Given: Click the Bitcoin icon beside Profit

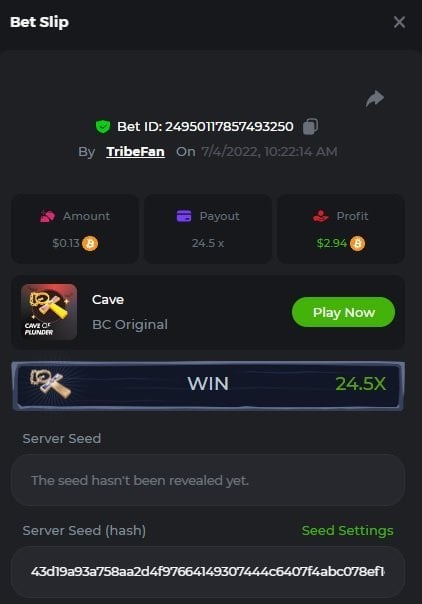Looking at the screenshot, I should point(357,243).
